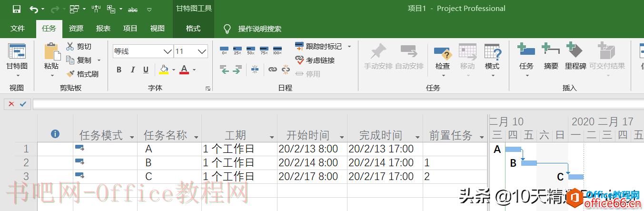This screenshot has height=211, width=644.
Task: Unlink the selected tasks
Action: [286, 70]
